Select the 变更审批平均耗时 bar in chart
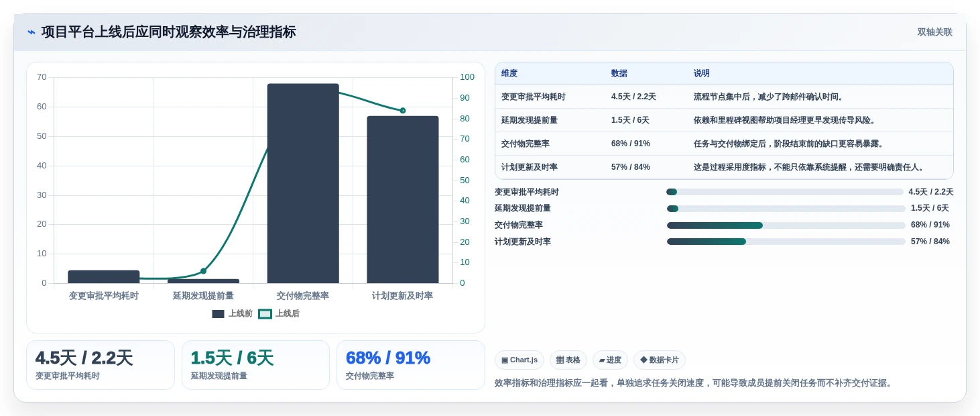Screen dimensions: 980x416 pyautogui.click(x=104, y=276)
